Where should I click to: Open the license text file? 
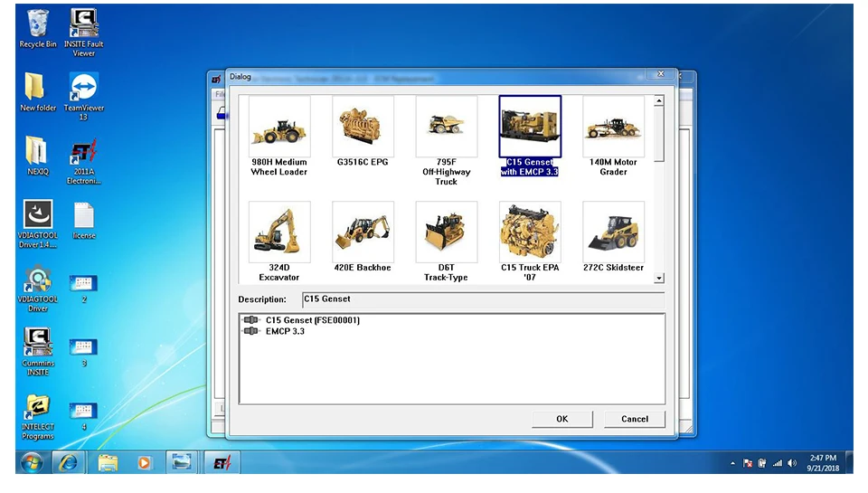pos(83,221)
